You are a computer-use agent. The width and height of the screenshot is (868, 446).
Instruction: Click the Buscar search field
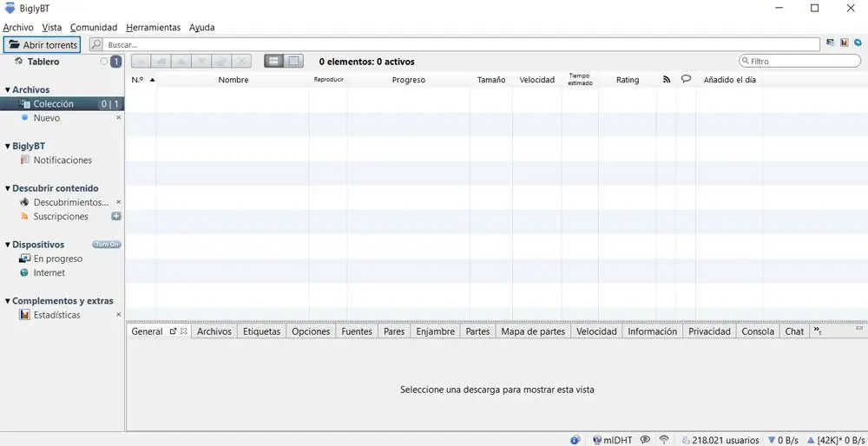(x=461, y=45)
